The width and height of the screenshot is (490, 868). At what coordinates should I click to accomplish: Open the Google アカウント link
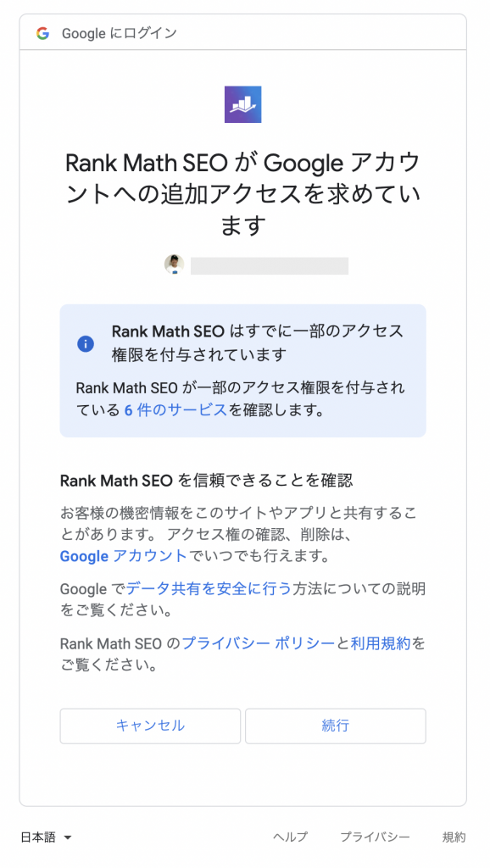124,556
